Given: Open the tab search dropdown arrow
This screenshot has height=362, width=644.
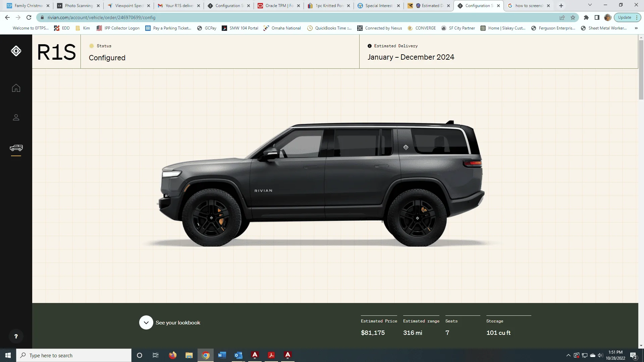Looking at the screenshot, I should click(590, 5).
